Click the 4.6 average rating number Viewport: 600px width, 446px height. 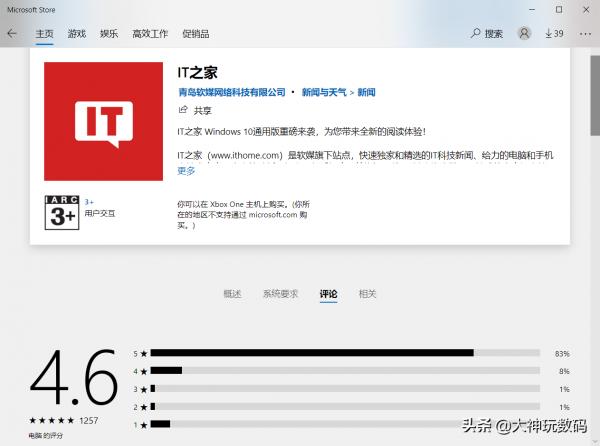[x=73, y=377]
